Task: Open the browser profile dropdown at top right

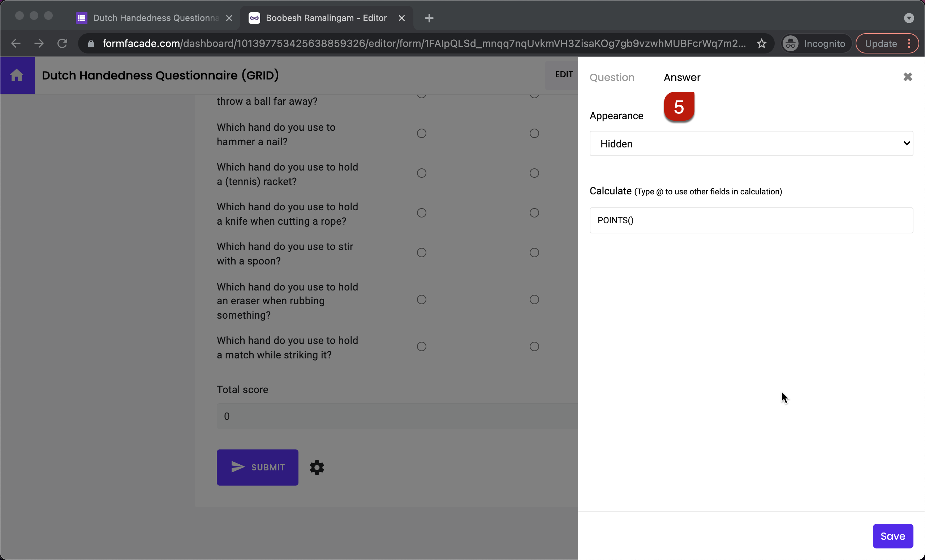Action: (909, 18)
